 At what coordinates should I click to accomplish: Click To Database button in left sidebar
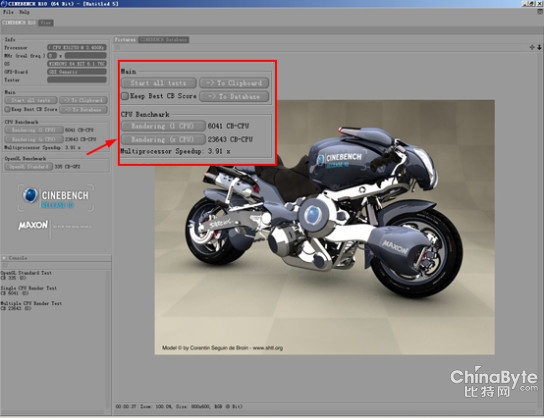(x=83, y=110)
